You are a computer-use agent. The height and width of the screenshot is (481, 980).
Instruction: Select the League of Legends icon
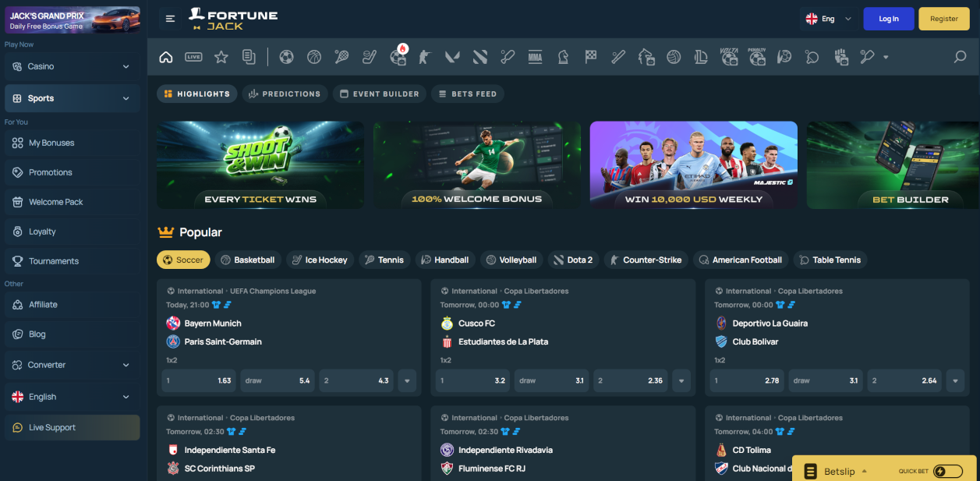701,57
